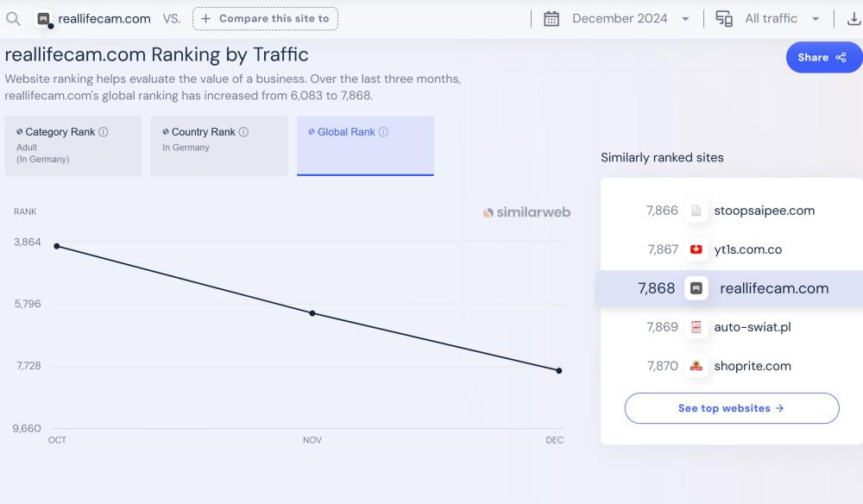Click the info icon next to Global Rank
This screenshot has width=863, height=504.
tap(383, 132)
